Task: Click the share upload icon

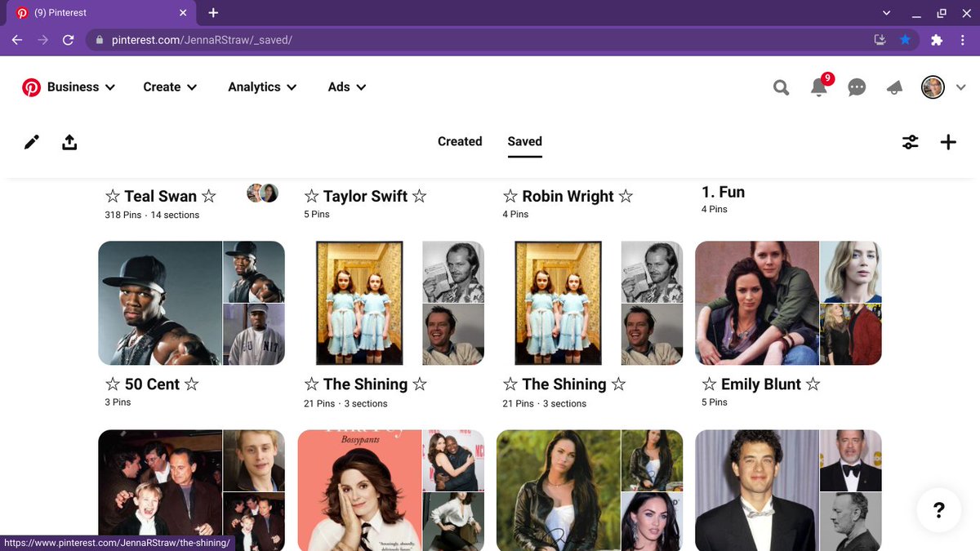Action: [69, 143]
